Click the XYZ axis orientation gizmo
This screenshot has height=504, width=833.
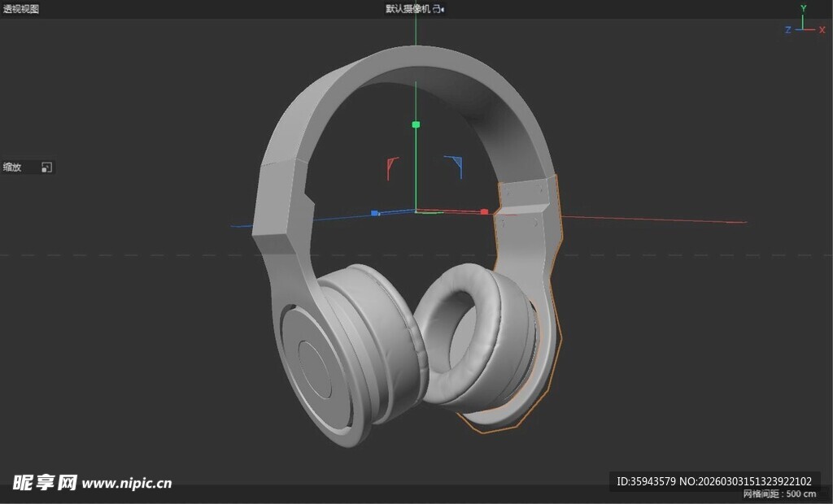pos(804,24)
